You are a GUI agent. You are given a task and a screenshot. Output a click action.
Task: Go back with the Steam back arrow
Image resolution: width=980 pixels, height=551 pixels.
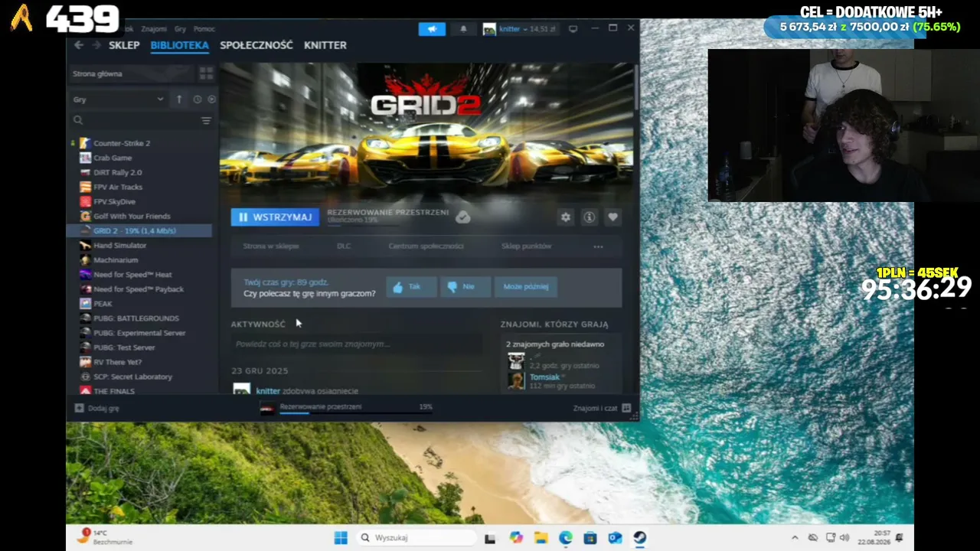pyautogui.click(x=79, y=45)
